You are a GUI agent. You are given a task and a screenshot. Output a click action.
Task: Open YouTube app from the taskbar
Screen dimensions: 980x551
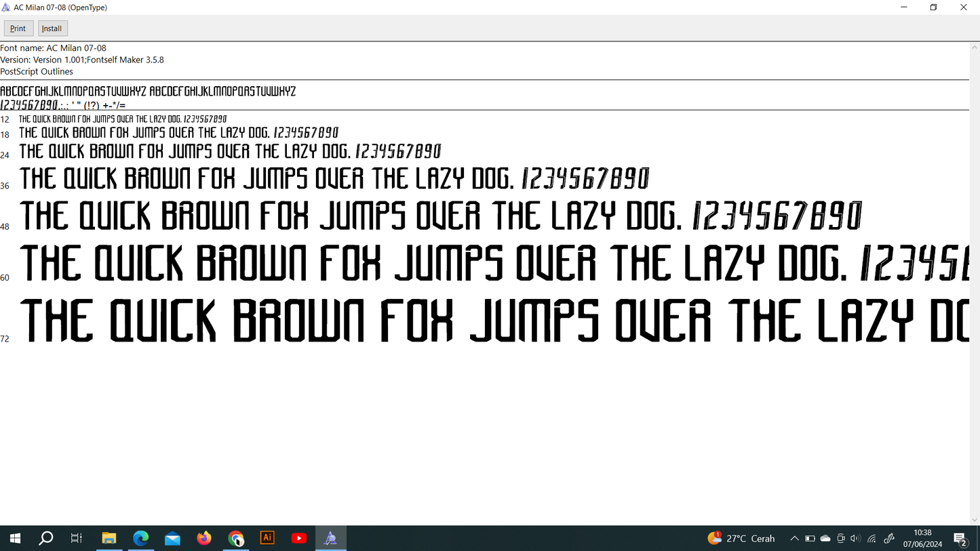point(298,538)
